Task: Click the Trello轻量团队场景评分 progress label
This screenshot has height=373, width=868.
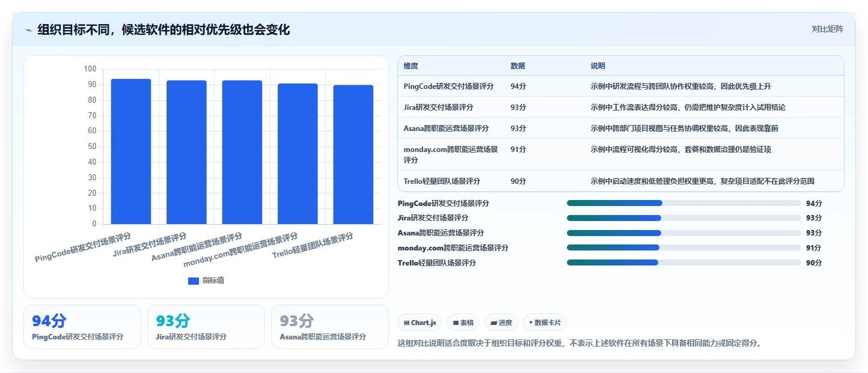Action: pos(436,263)
